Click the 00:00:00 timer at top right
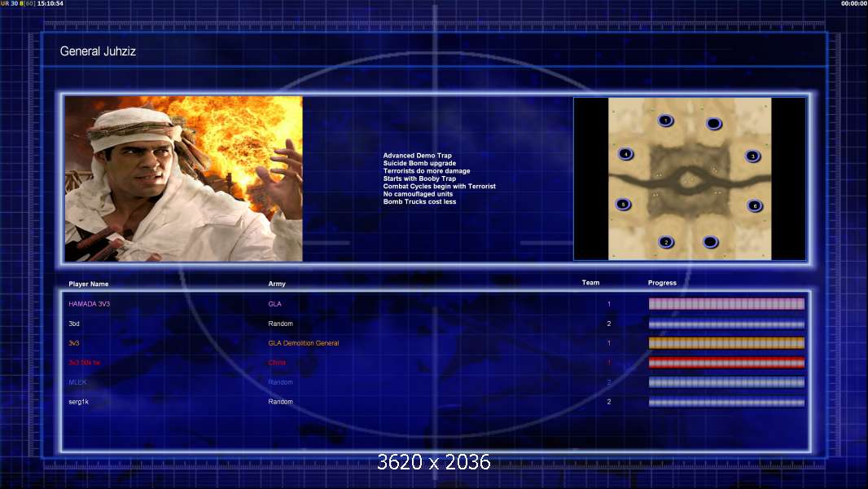Image resolution: width=868 pixels, height=489 pixels. (854, 3)
